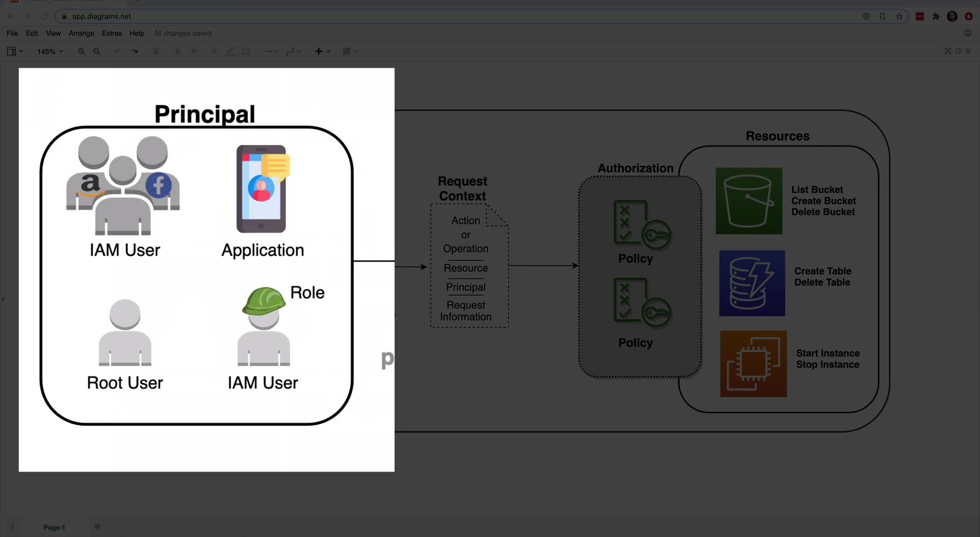980x537 pixels.
Task: Open the pages menu dots icon
Action: [x=12, y=527]
